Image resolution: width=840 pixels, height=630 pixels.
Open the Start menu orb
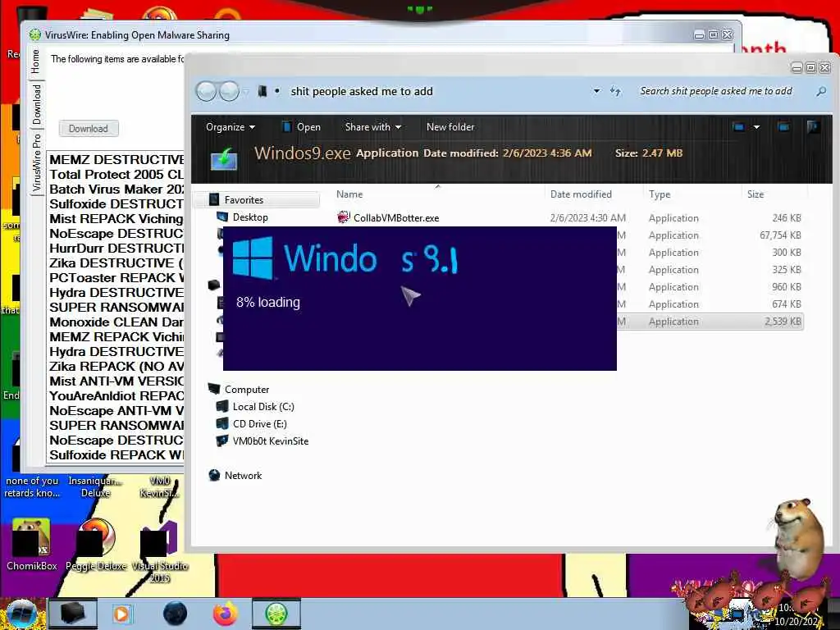(x=21, y=614)
